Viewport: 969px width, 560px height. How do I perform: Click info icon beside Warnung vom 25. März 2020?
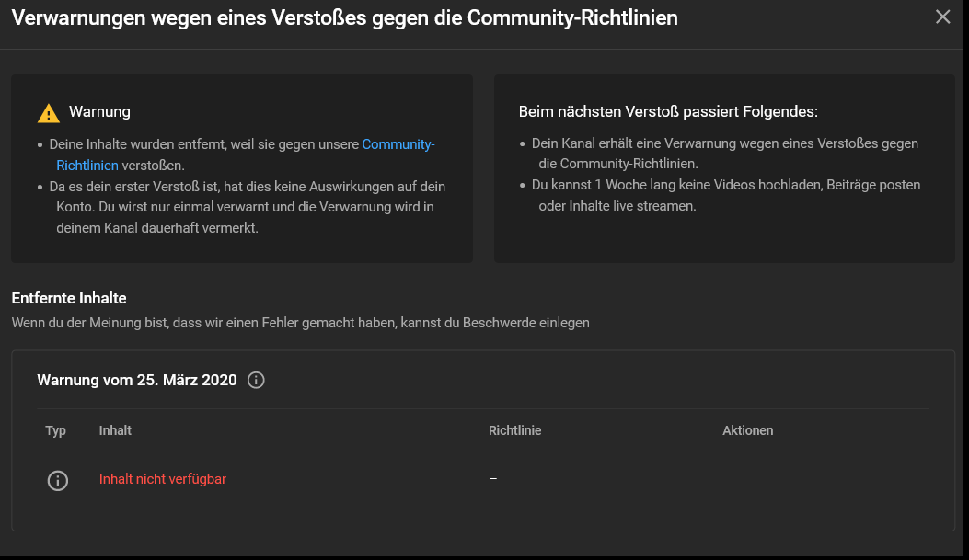256,380
